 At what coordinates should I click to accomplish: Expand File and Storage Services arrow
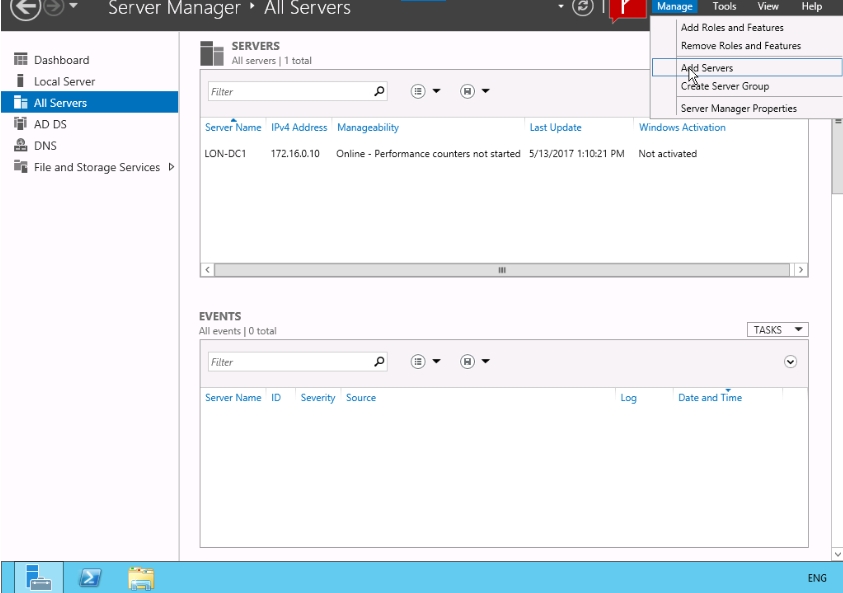[172, 167]
